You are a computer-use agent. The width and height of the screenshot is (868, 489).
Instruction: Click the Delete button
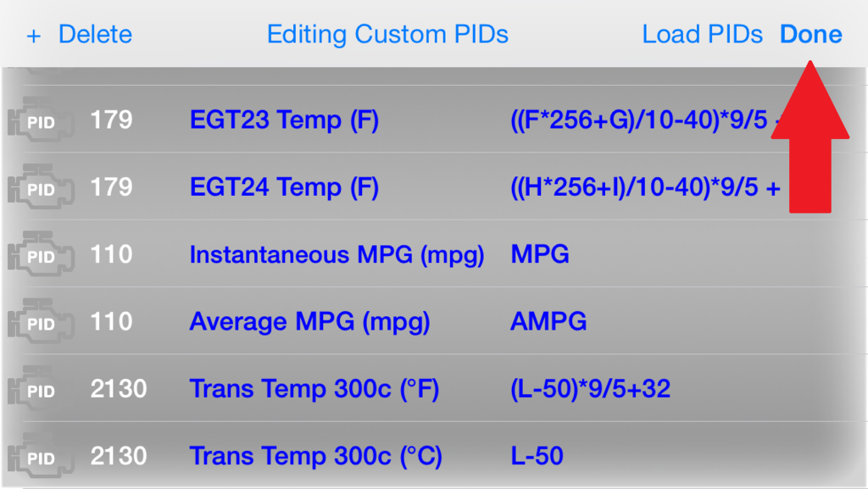(x=95, y=34)
